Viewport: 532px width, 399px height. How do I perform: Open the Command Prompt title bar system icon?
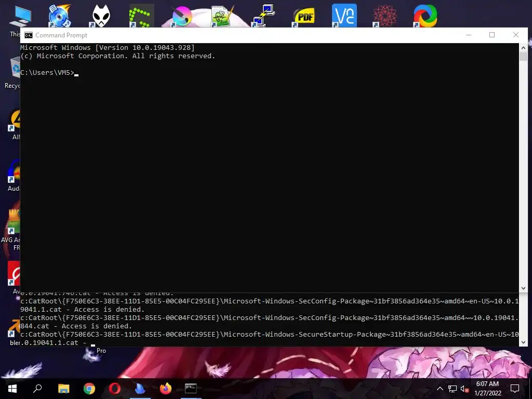[29, 35]
